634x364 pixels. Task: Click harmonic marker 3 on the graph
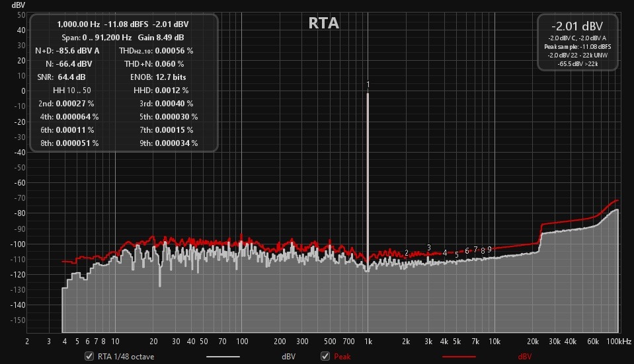428,248
